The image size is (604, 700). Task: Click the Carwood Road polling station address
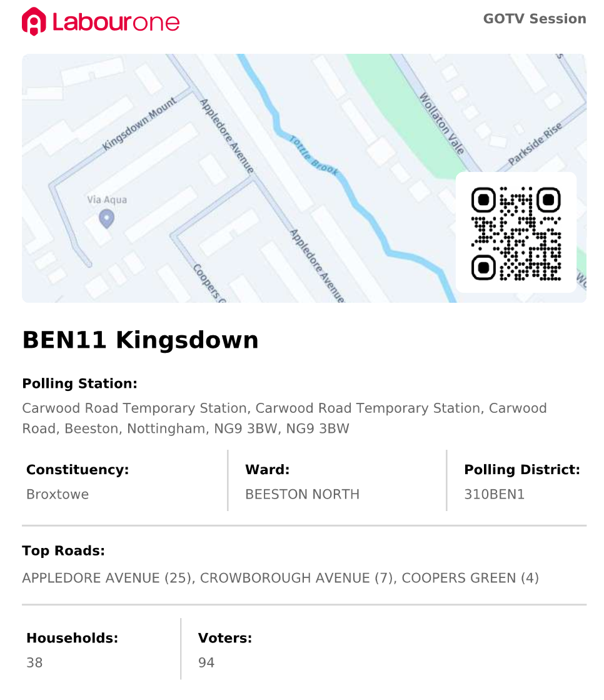tap(284, 418)
